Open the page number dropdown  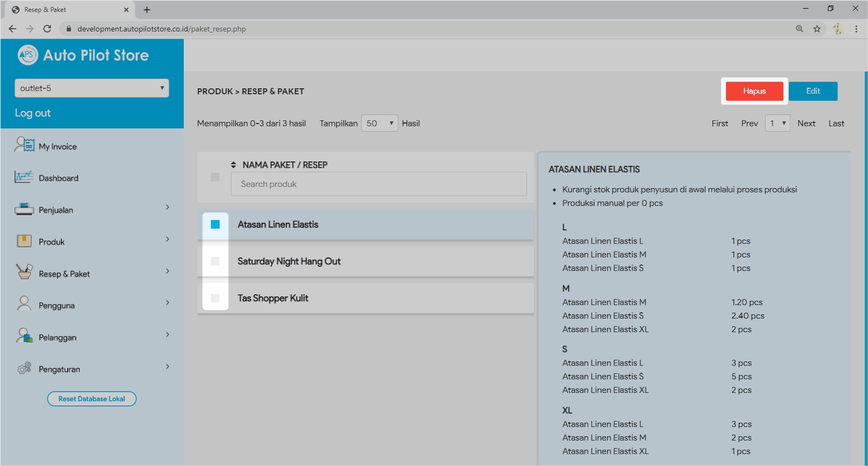[777, 124]
